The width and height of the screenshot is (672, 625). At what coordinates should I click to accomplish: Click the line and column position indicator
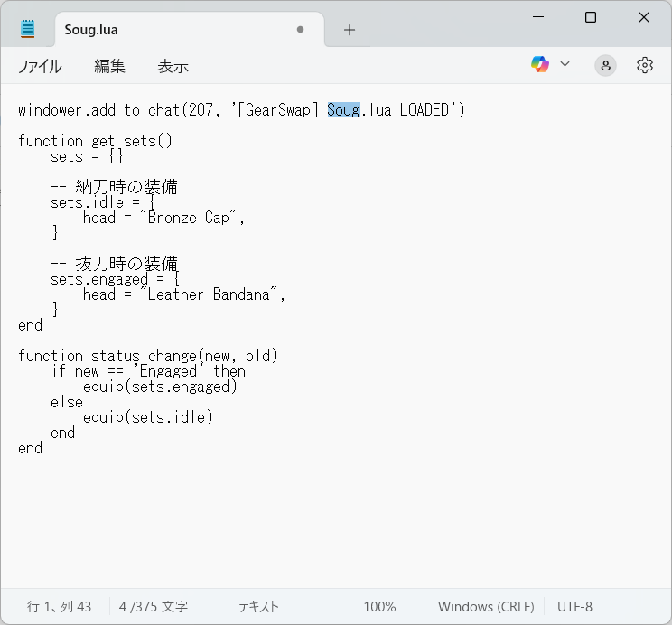[x=60, y=606]
